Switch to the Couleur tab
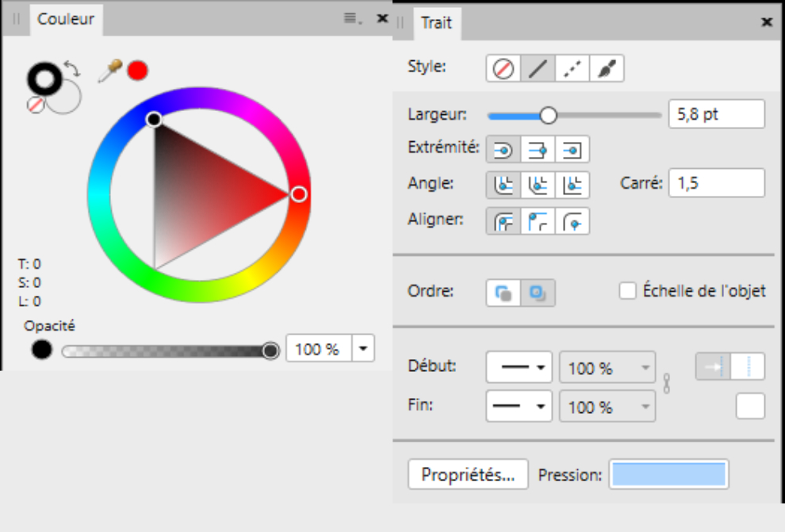This screenshot has height=532, width=785. coord(66,19)
